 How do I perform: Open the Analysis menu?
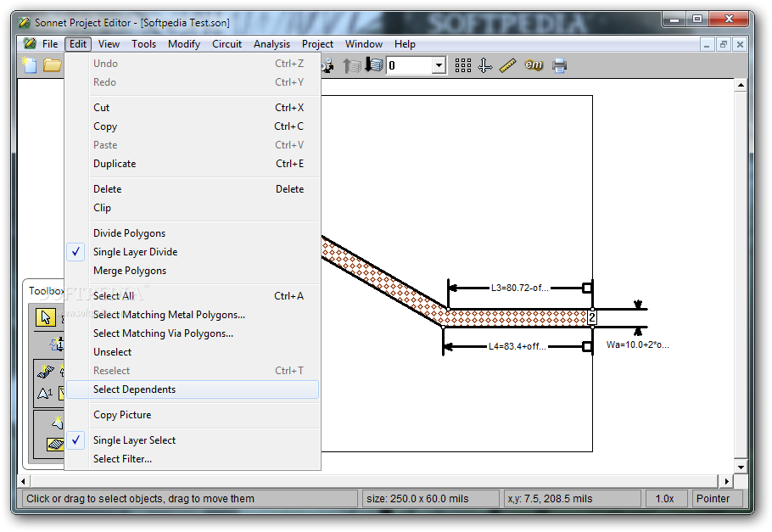coord(271,44)
